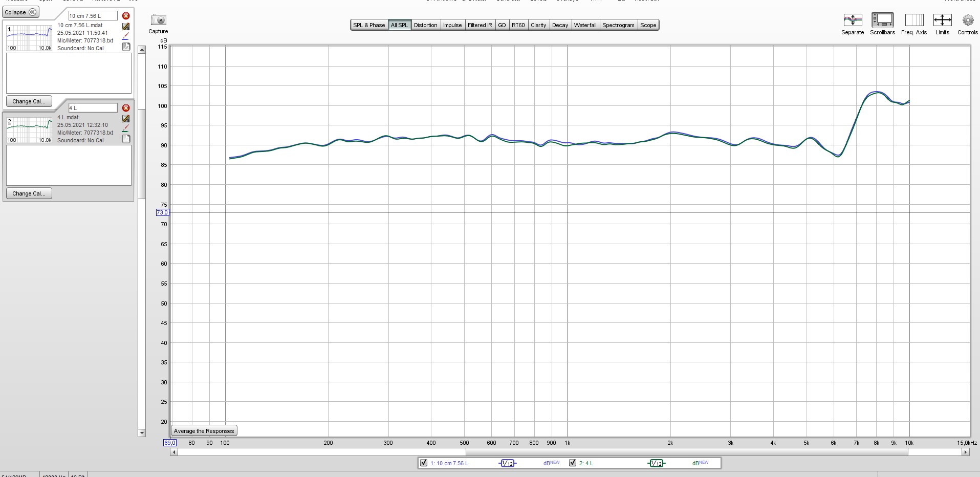Open the Spectrogram tab
This screenshot has height=477, width=980.
[618, 25]
